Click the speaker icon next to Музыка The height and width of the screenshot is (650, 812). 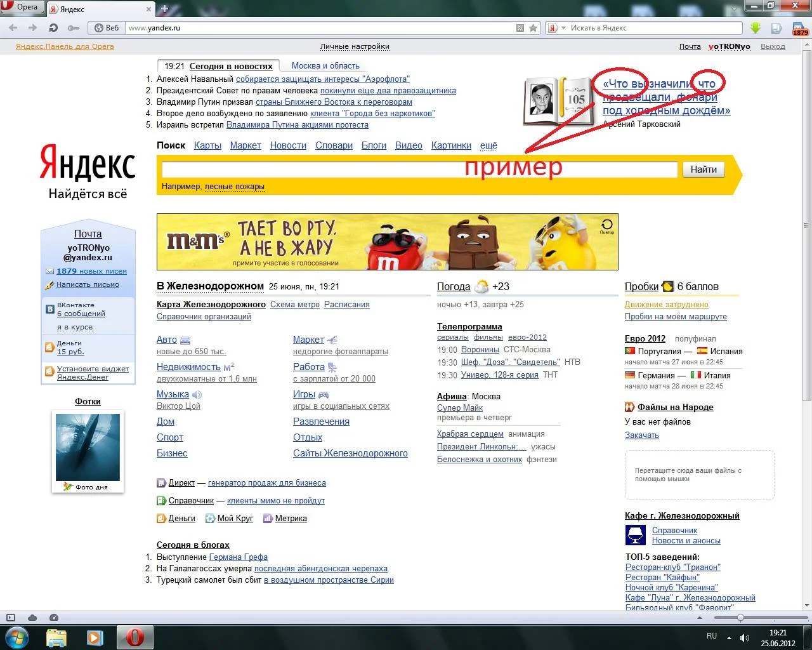[x=197, y=395]
